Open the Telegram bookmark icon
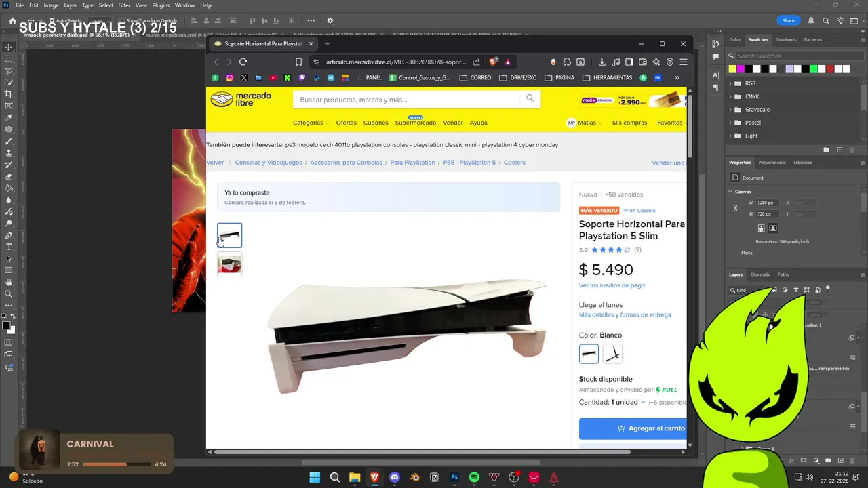 point(331,78)
